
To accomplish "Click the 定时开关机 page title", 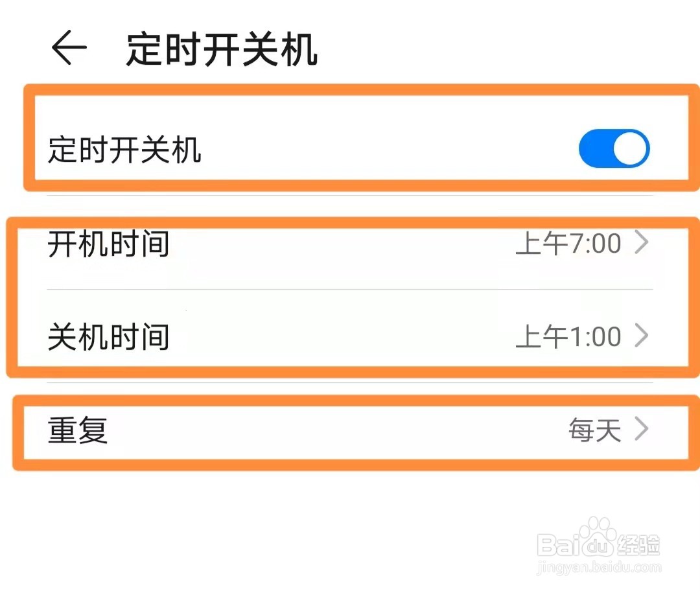I will point(222,49).
